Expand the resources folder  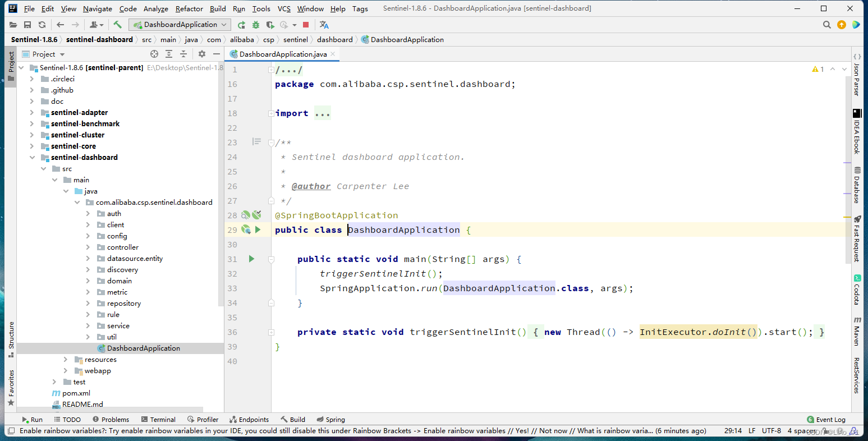point(66,359)
